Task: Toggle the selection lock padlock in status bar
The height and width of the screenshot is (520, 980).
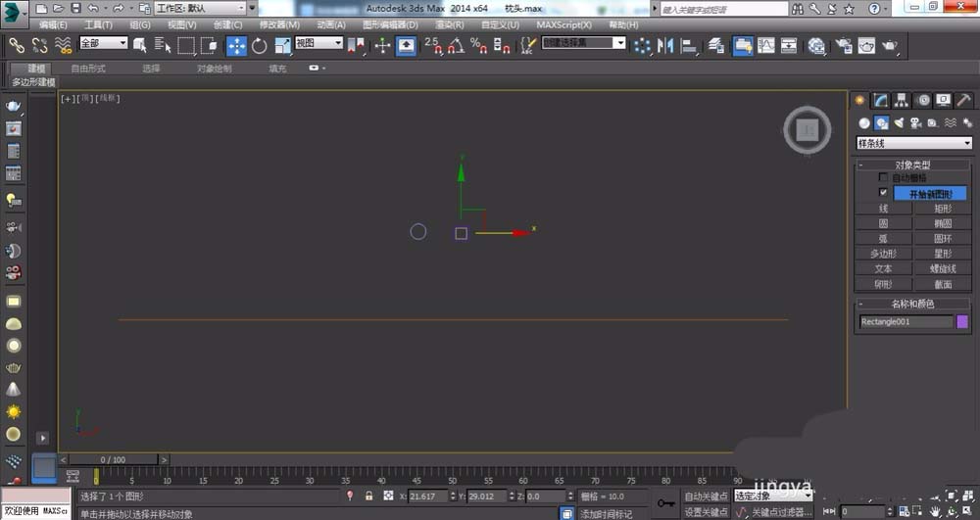Action: coord(368,496)
